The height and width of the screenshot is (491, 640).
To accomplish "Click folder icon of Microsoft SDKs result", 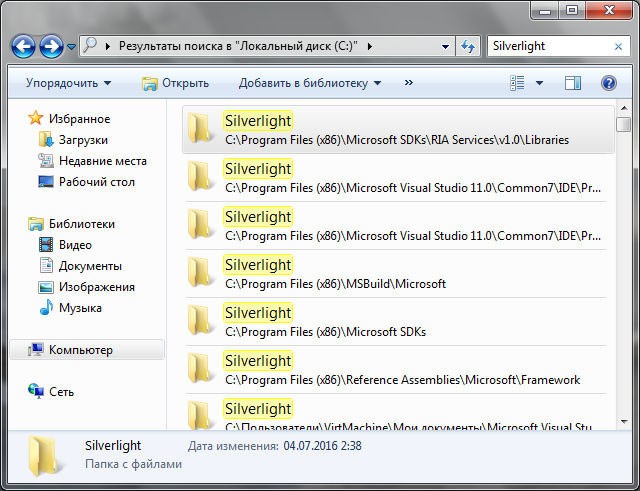I will pos(200,320).
